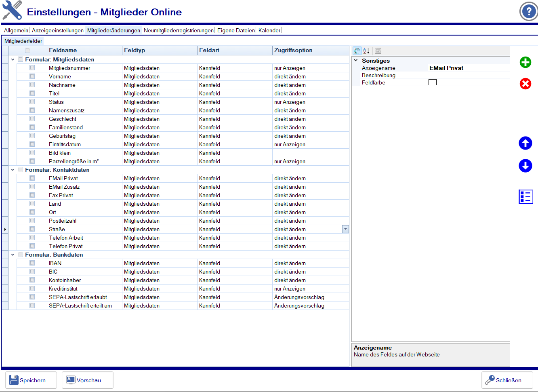The width and height of the screenshot is (538, 392).
Task: Open Zugriffsoption dropdown in Straße row
Action: (x=345, y=229)
